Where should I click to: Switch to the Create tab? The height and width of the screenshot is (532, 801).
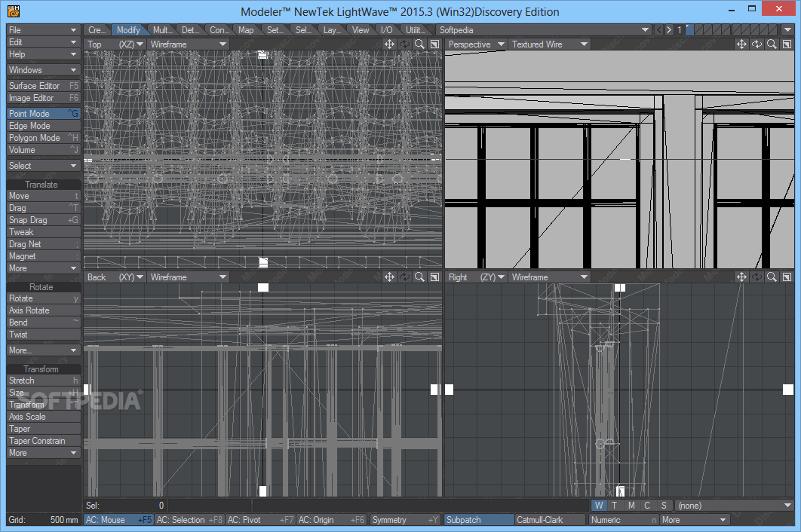click(x=97, y=30)
